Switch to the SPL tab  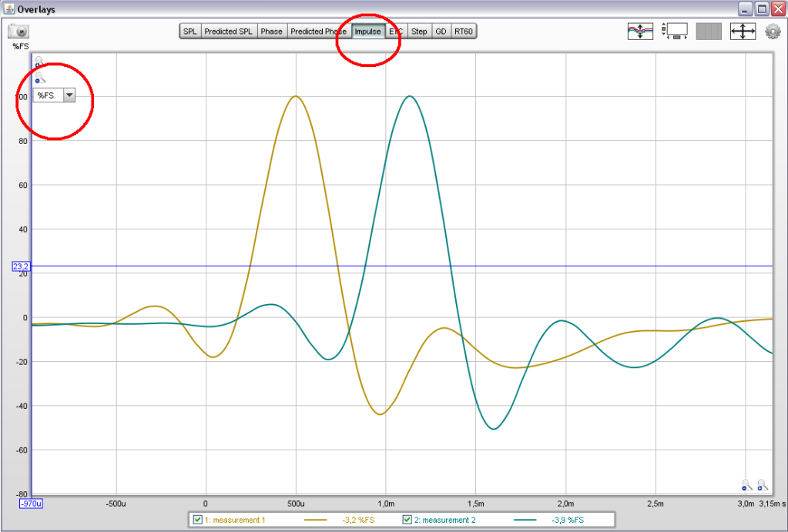[189, 32]
